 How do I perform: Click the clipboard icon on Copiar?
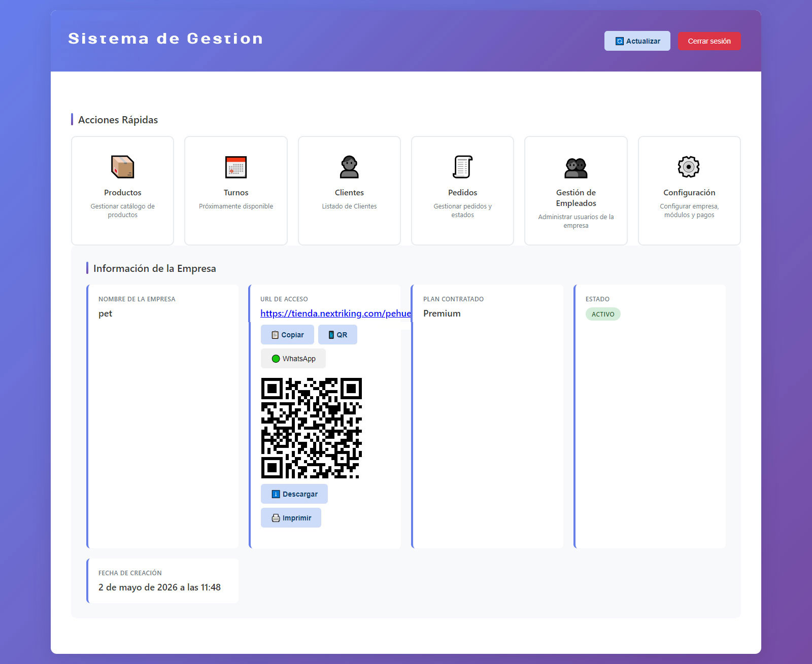click(275, 335)
